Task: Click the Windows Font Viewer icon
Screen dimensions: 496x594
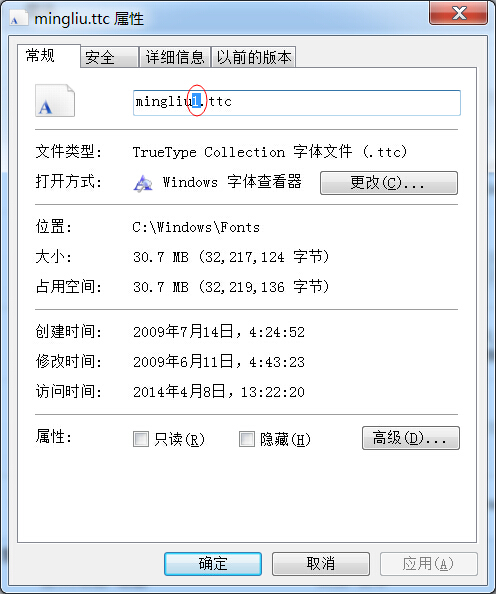Action: click(143, 183)
